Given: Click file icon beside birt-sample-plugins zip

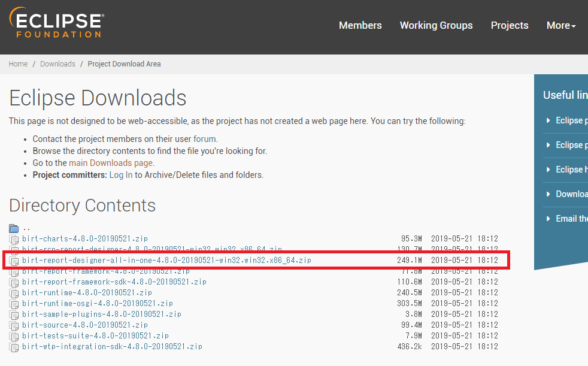Looking at the screenshot, I should [14, 315].
